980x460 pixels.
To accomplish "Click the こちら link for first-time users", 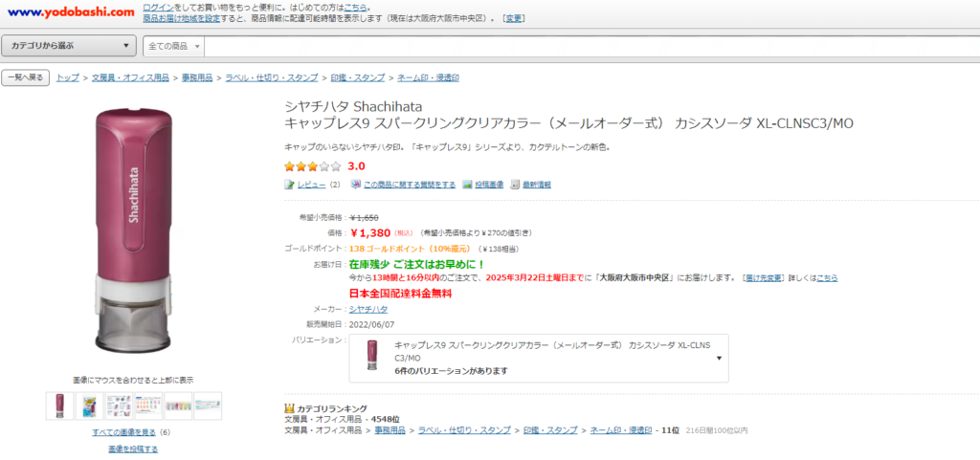I will 356,8.
